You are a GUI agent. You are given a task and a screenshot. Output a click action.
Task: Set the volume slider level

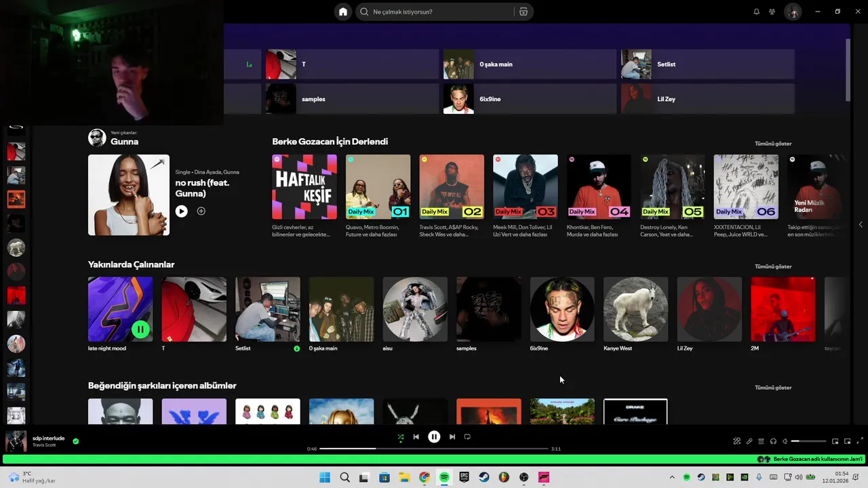click(808, 441)
